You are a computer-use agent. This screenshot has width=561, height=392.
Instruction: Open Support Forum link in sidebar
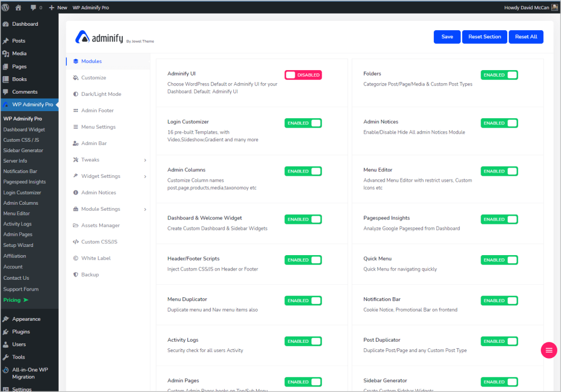coord(21,290)
